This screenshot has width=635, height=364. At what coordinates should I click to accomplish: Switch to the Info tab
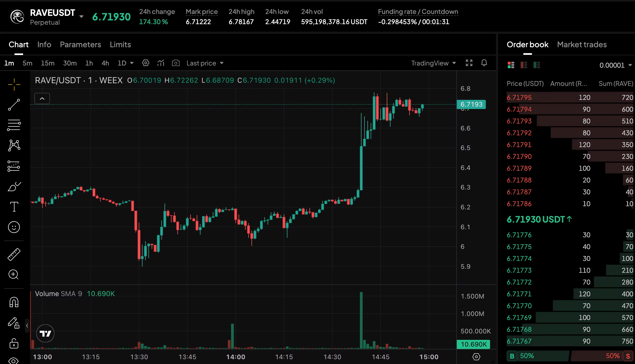click(44, 45)
